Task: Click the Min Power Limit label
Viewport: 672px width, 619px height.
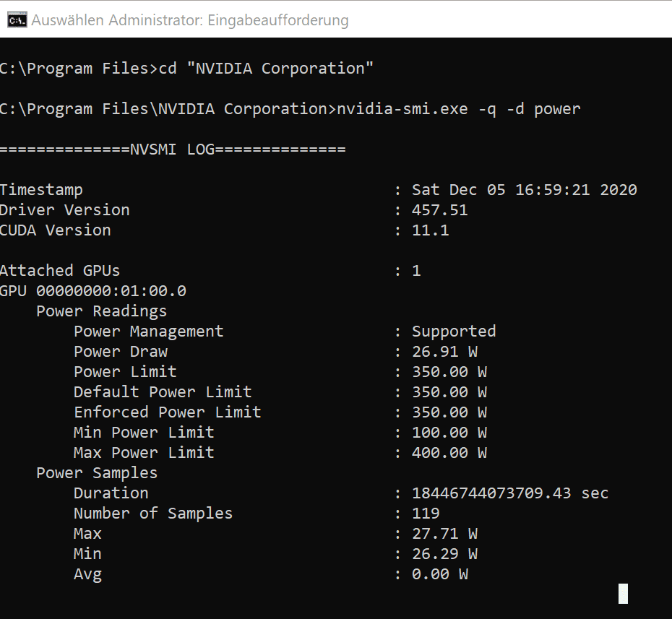Action: point(144,432)
